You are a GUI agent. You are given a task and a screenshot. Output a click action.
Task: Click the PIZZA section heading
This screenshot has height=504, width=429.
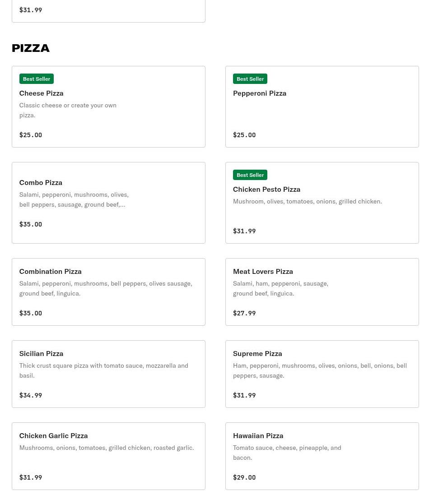pos(31,48)
